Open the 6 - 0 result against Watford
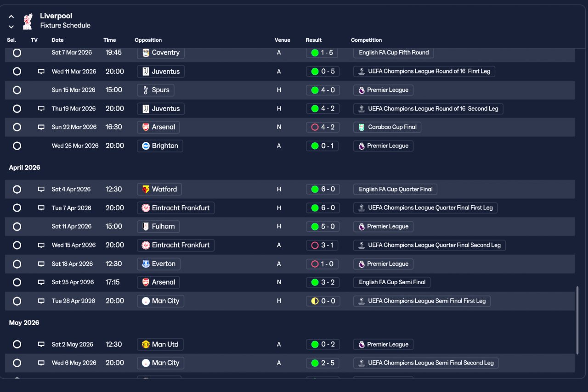Screen dimensions: 588x392 (x=322, y=190)
